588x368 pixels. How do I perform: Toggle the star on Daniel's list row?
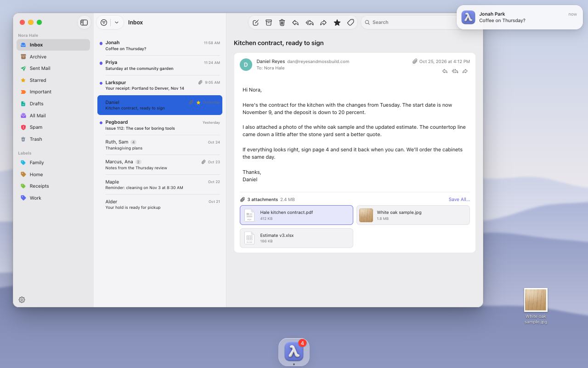(198, 103)
